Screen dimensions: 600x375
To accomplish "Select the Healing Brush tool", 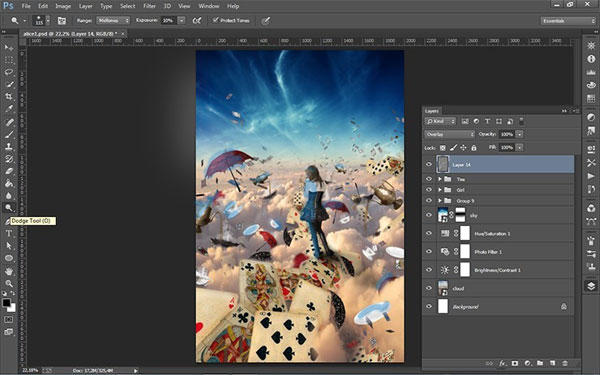I will click(x=8, y=122).
